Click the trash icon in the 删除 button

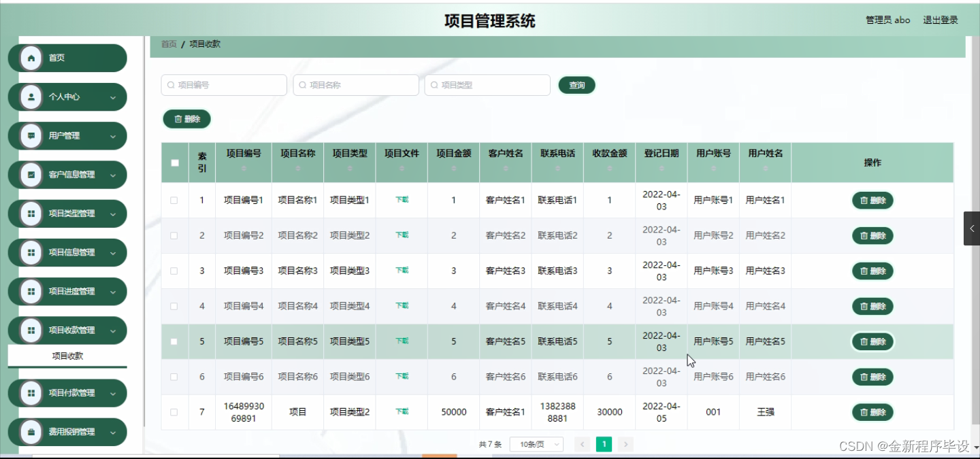[x=176, y=118]
